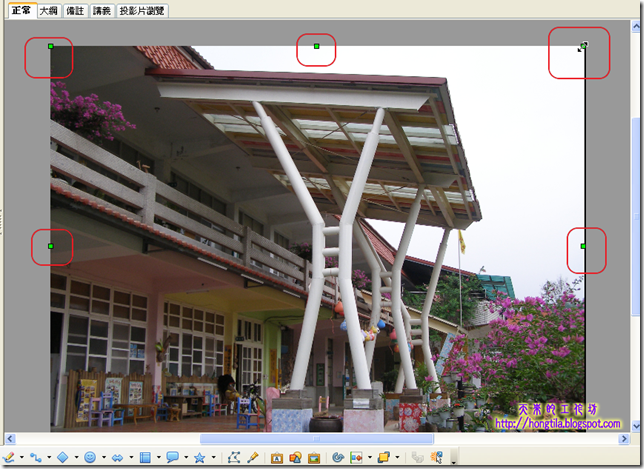Open the Alignment dropdown arrow
The height and width of the screenshot is (469, 644).
click(x=370, y=457)
